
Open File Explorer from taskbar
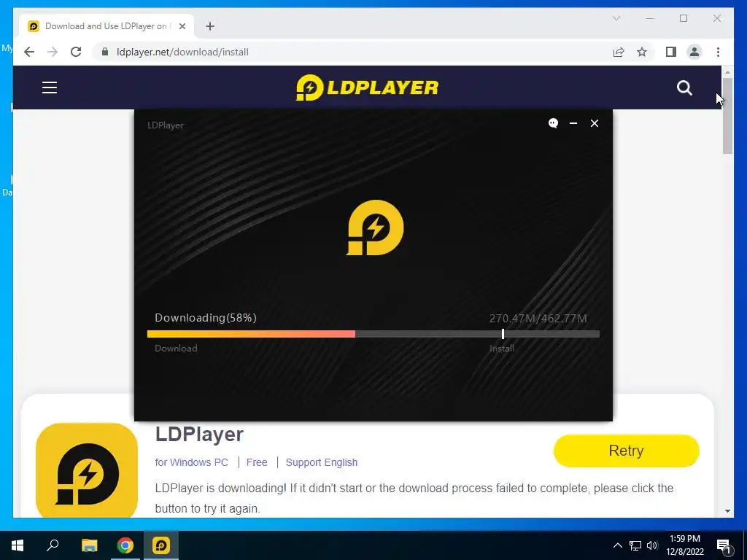point(89,545)
